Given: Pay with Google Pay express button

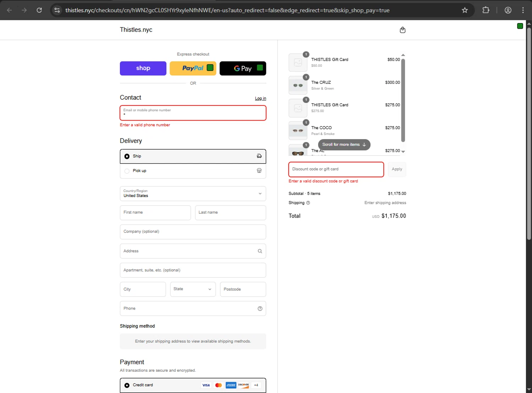Looking at the screenshot, I should point(243,68).
